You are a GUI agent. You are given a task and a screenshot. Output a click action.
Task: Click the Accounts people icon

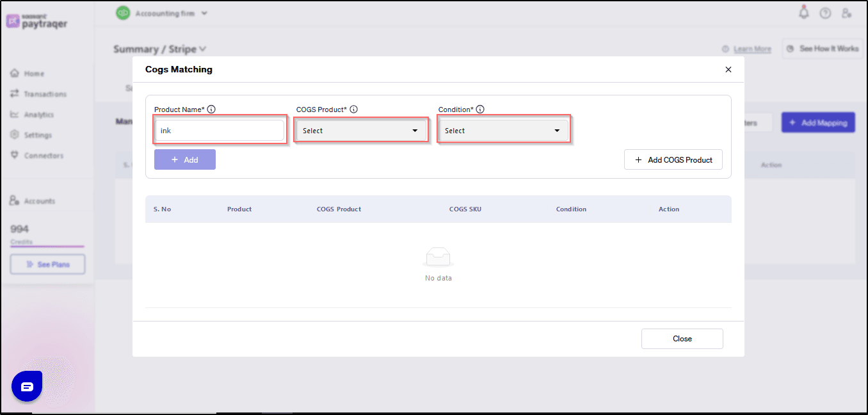coord(15,201)
